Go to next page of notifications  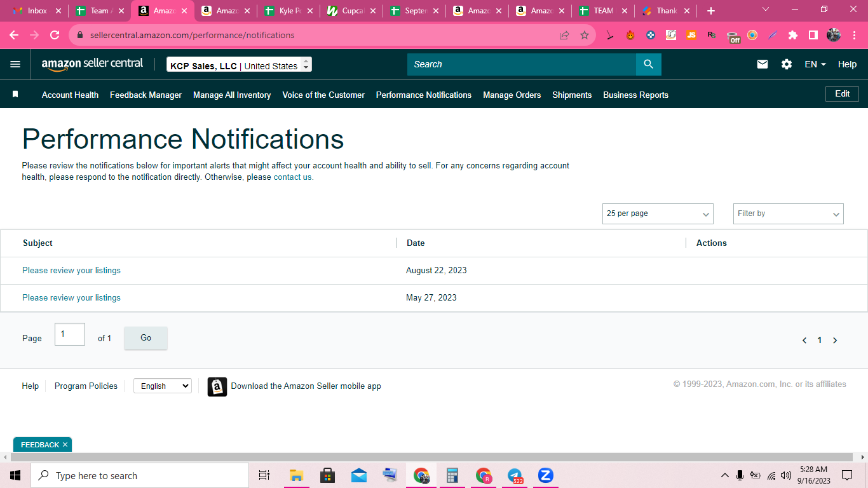click(x=835, y=341)
